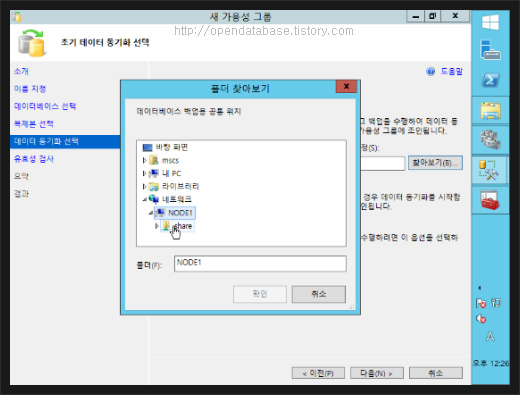This screenshot has width=520, height=395.
Task: Select 바탕 화면 in folder tree
Action: pos(172,147)
